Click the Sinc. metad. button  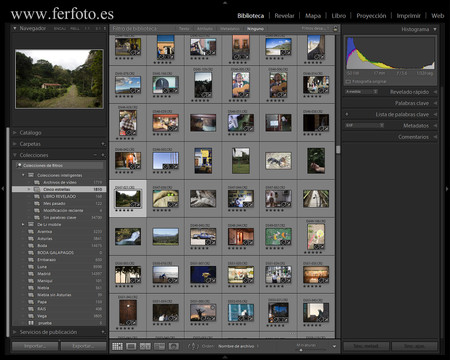pyautogui.click(x=366, y=346)
